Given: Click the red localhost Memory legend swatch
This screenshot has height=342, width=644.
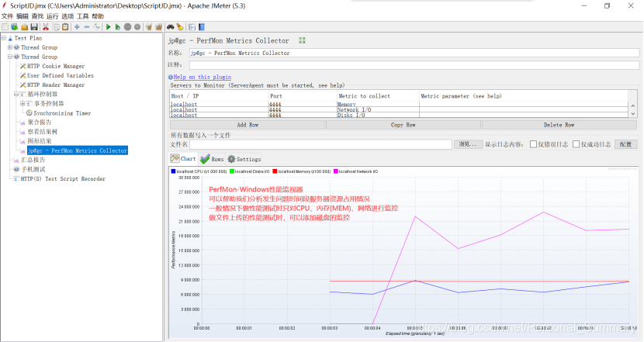Looking at the screenshot, I should pyautogui.click(x=275, y=171).
